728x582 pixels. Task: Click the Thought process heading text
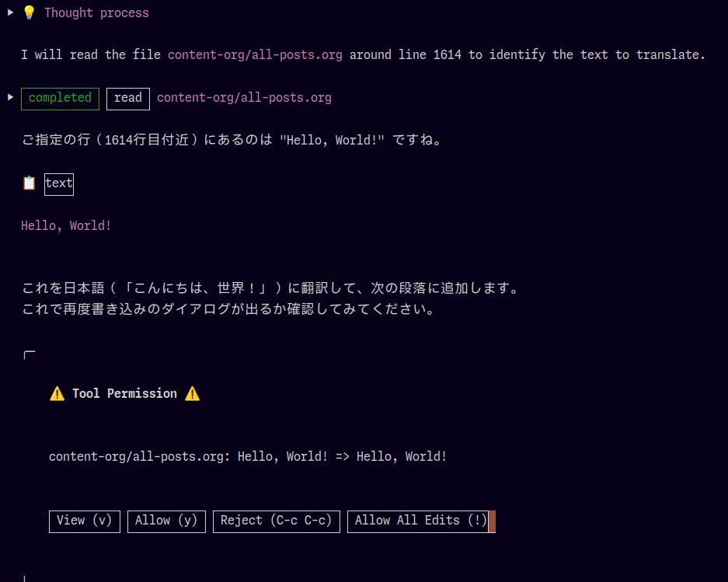[96, 12]
